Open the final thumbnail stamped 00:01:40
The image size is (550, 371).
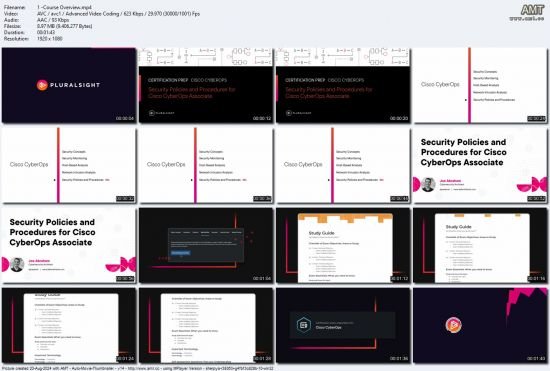480,325
